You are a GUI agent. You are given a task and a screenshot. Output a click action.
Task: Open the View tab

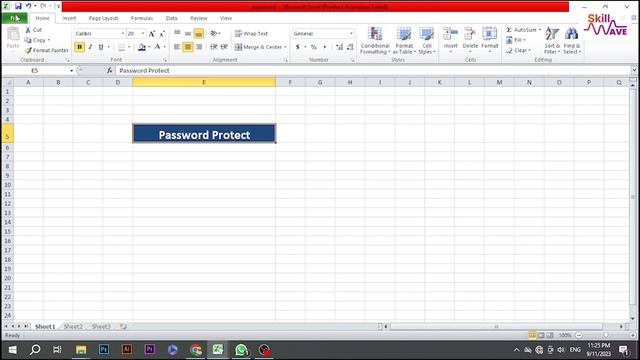[226, 18]
